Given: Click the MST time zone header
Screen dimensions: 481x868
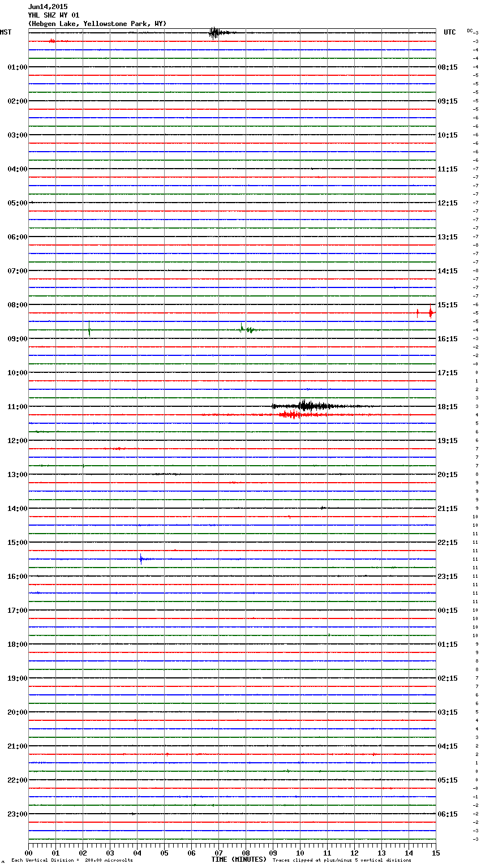Looking at the screenshot, I should tap(6, 32).
